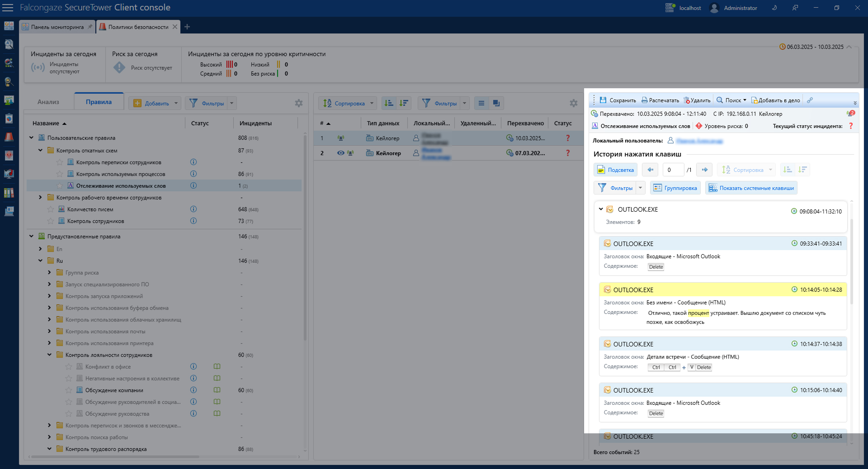Toggle the Подсветка highlight button
The height and width of the screenshot is (469, 868).
coord(615,170)
